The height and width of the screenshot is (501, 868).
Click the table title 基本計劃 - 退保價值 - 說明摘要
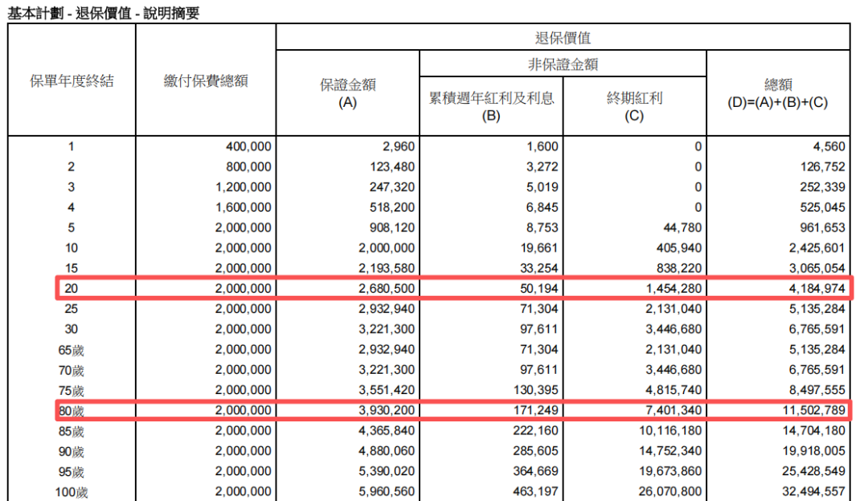point(104,12)
